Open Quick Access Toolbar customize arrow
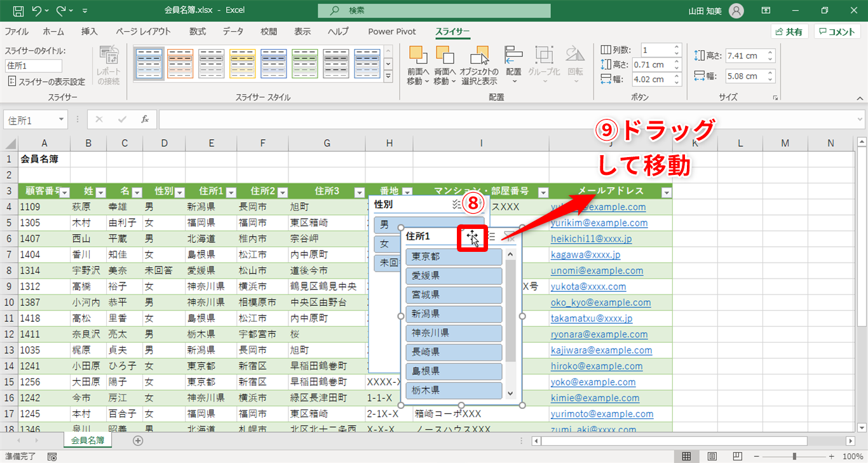Viewport: 868px width, 463px height. [85, 11]
